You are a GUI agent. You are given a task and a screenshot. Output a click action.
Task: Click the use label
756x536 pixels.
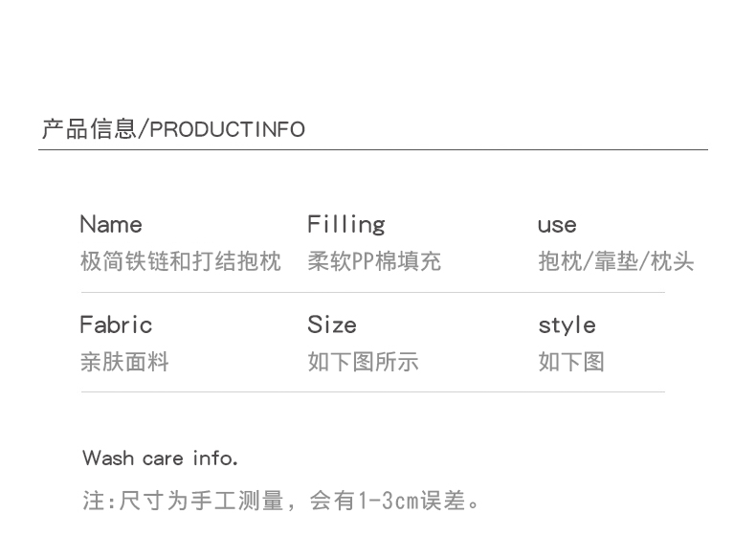tap(557, 226)
